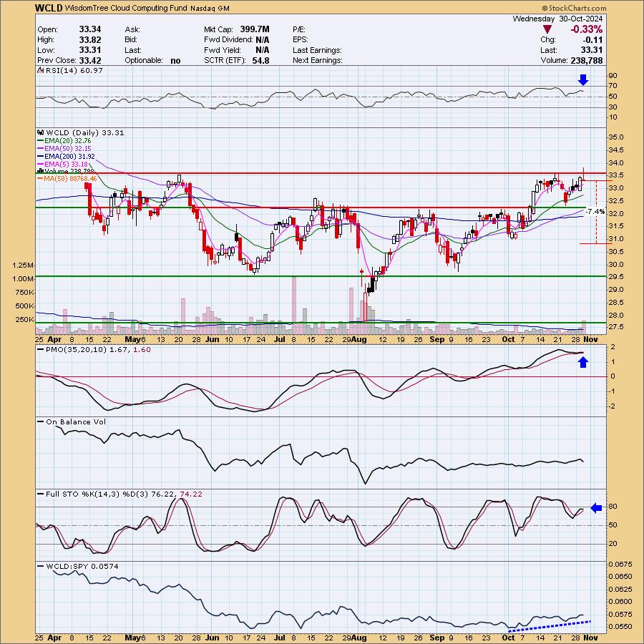Click the 35.0 price axis label
The width and height of the screenshot is (644, 644).
click(x=616, y=137)
